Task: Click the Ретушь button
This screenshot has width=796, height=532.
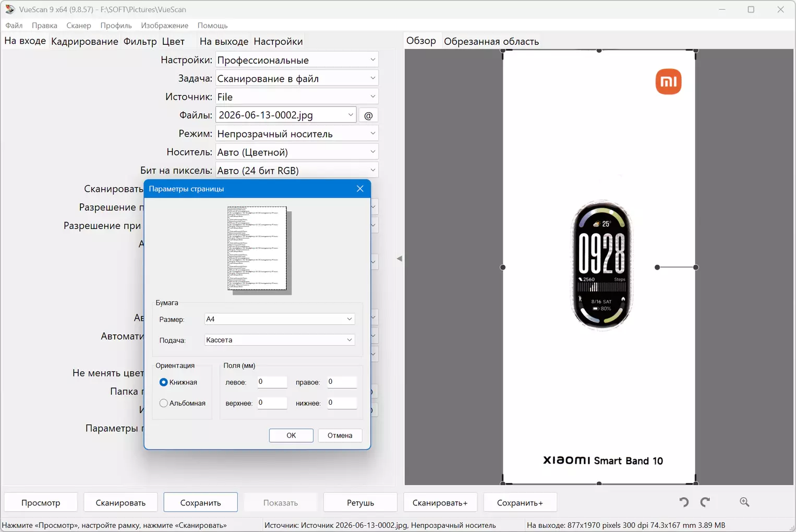Action: tap(360, 502)
